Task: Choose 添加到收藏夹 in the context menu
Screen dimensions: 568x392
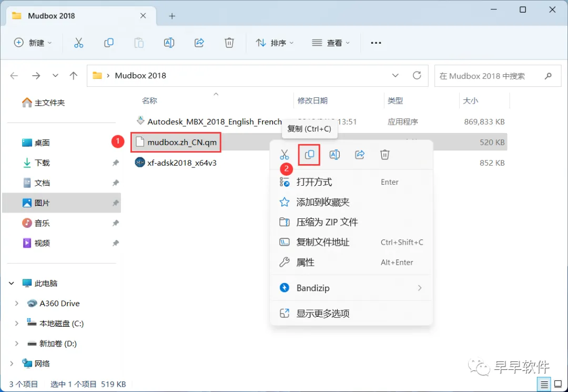Action: pos(351,202)
